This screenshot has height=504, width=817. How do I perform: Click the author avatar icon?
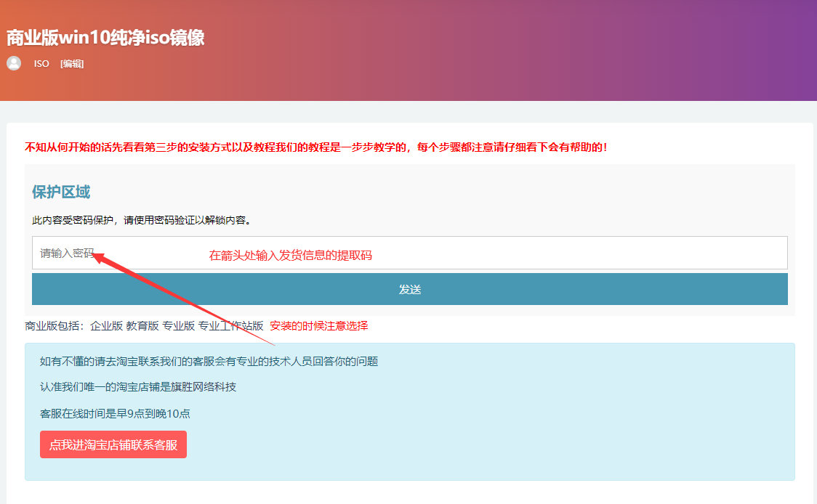tap(14, 63)
